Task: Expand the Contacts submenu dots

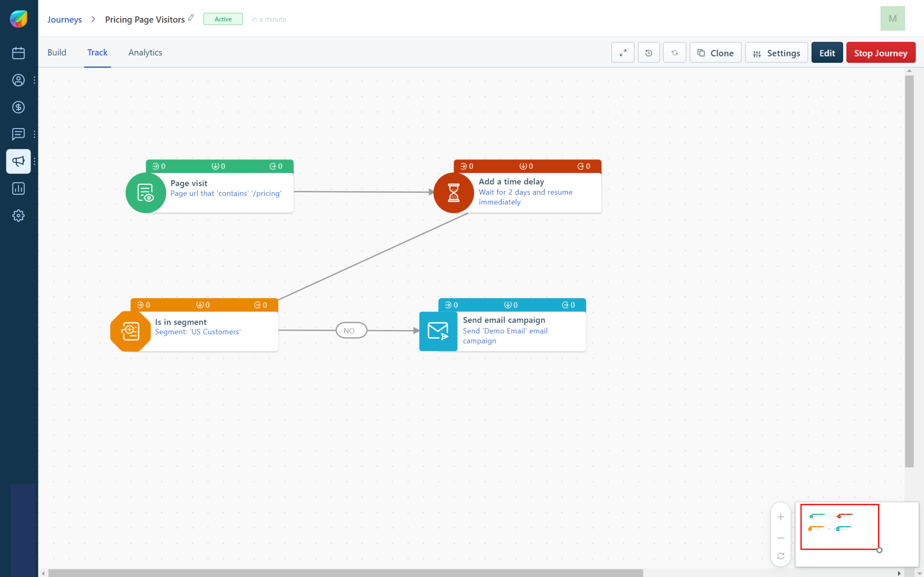Action: coord(35,80)
